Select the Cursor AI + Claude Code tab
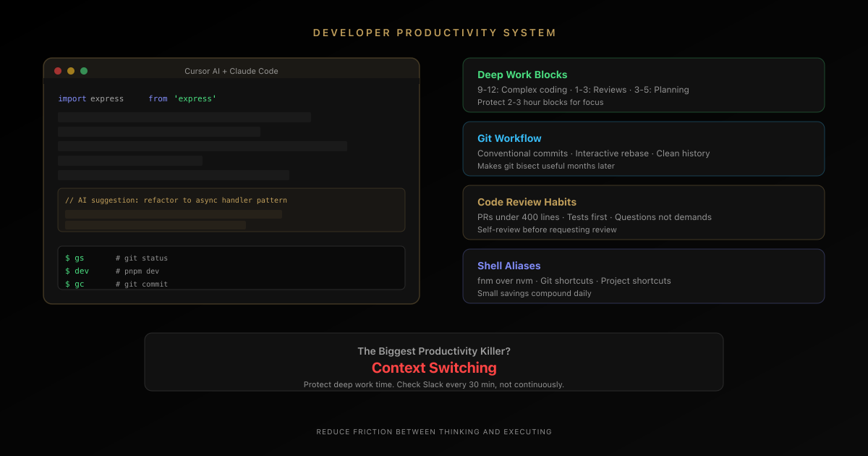Screen dimensions: 868x456 (x=231, y=71)
